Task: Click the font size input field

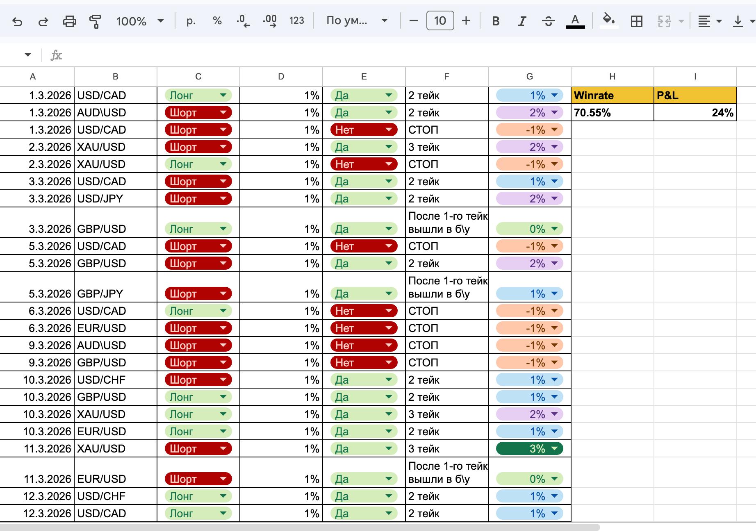Action: point(440,21)
